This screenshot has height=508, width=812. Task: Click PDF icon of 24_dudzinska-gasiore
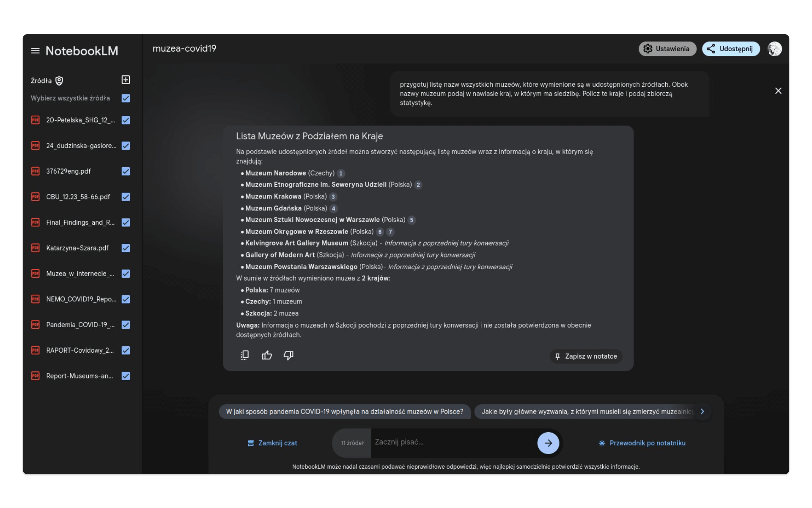coord(36,146)
